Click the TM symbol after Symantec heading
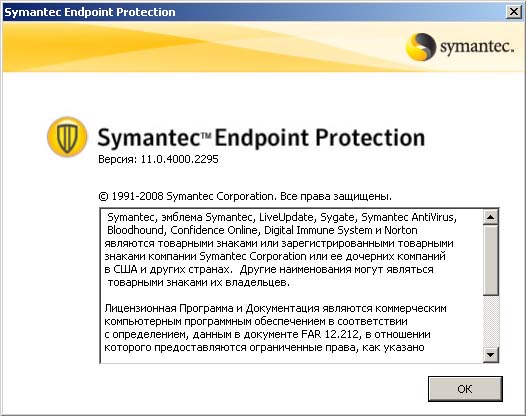This screenshot has width=526, height=416. (x=206, y=135)
